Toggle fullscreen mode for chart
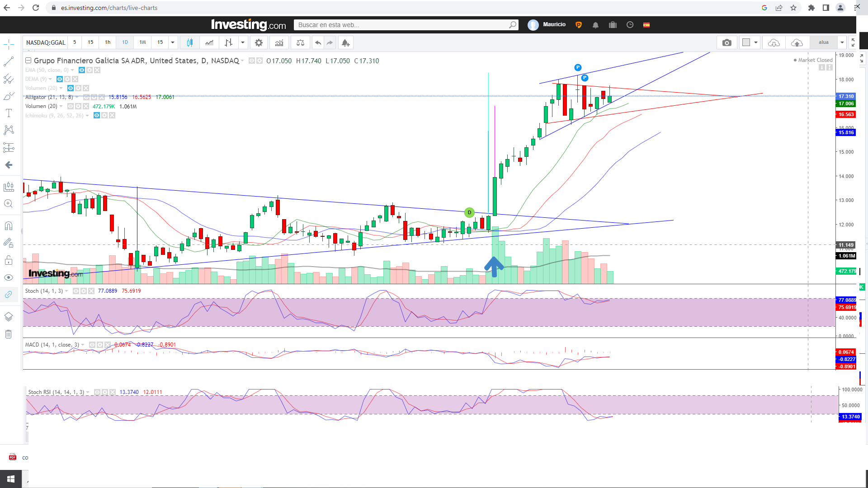This screenshot has height=488, width=868. [853, 42]
